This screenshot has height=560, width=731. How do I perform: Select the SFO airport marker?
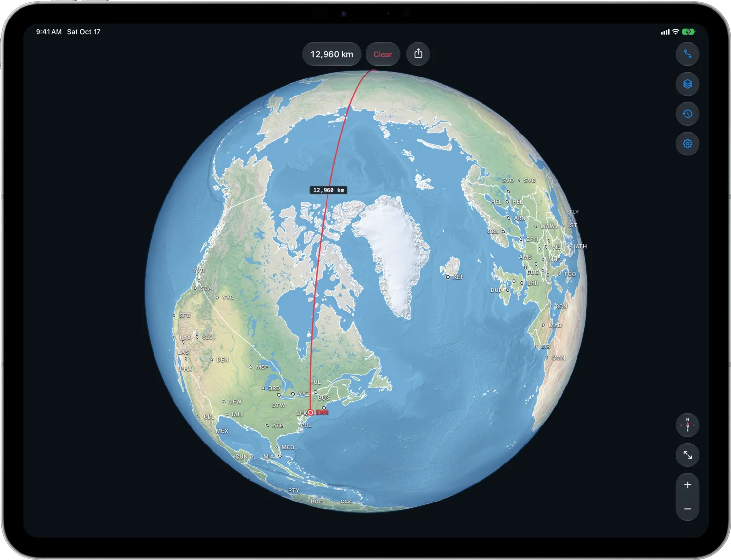[x=174, y=315]
